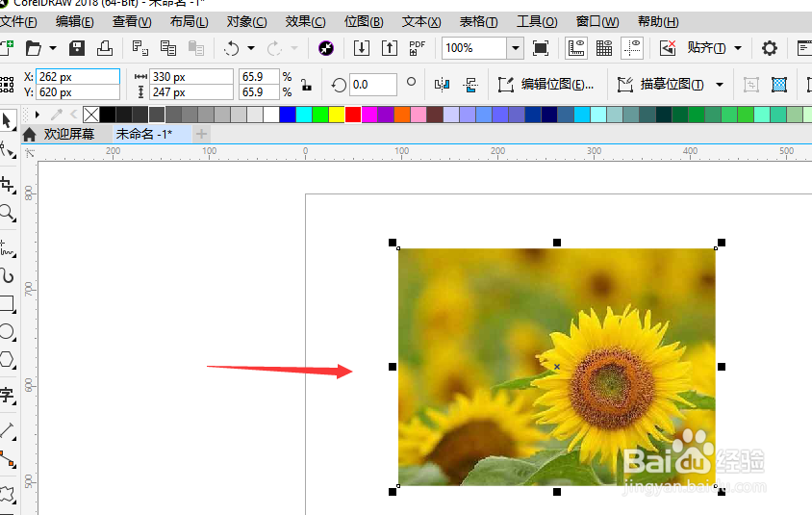Open the 表格(T) menu

pyautogui.click(x=478, y=22)
